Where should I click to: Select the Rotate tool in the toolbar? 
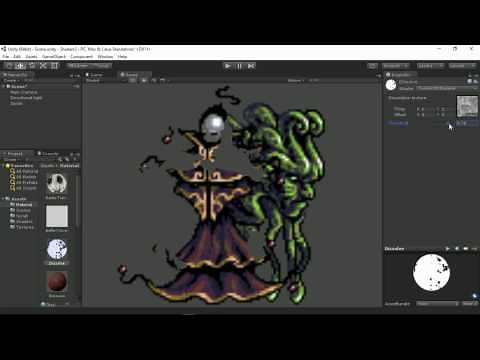[32, 66]
